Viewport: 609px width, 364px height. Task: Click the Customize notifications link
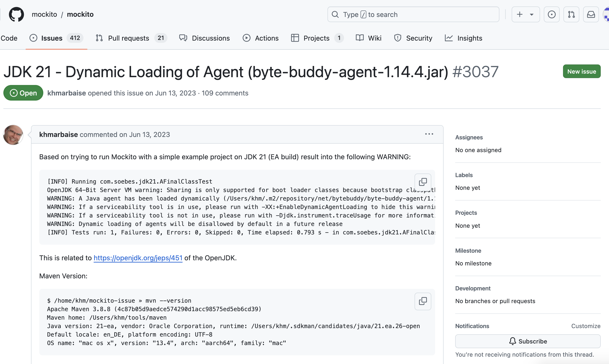[x=586, y=326]
